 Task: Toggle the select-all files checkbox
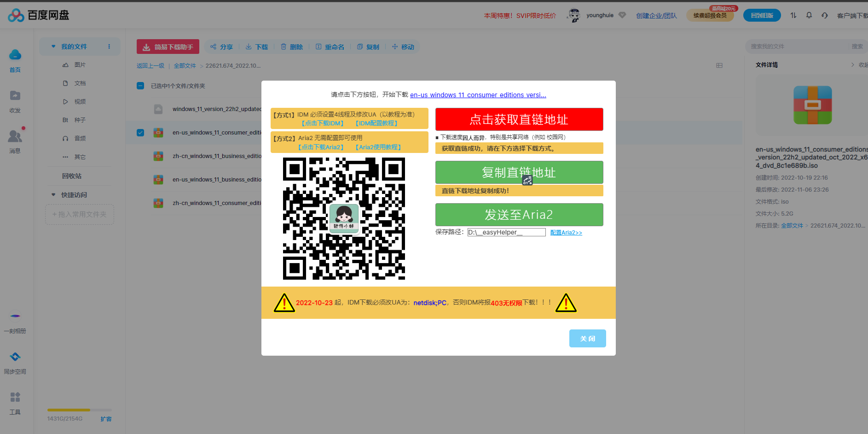pos(140,86)
